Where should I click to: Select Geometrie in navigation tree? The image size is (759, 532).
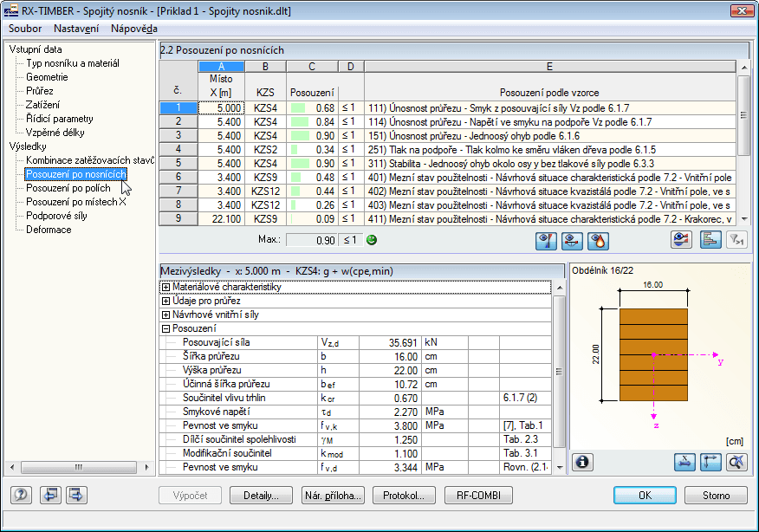pyautogui.click(x=47, y=77)
